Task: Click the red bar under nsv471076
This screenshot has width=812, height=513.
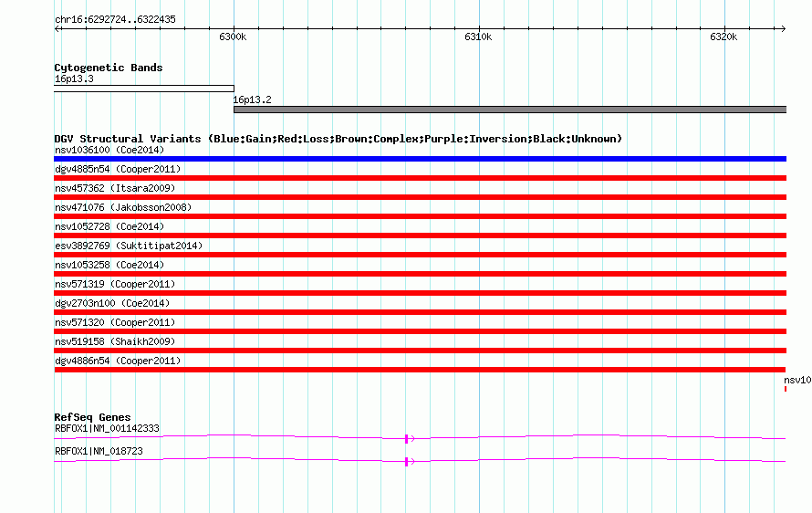Action: [x=420, y=216]
